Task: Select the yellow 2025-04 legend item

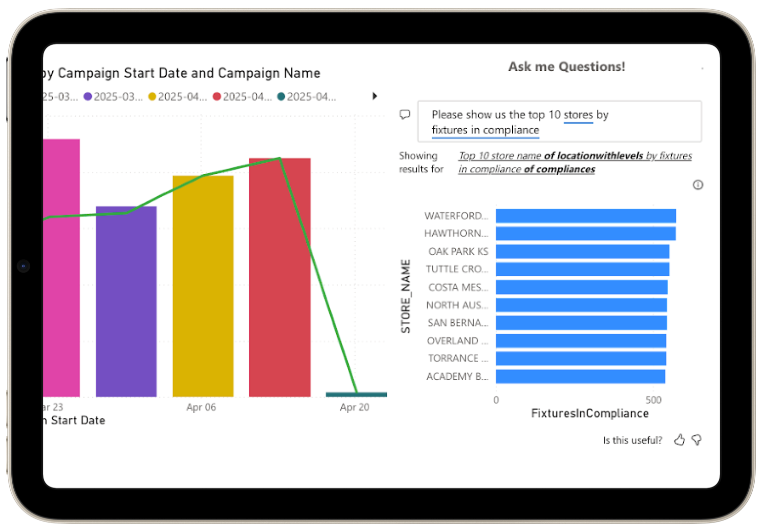Action: (178, 97)
